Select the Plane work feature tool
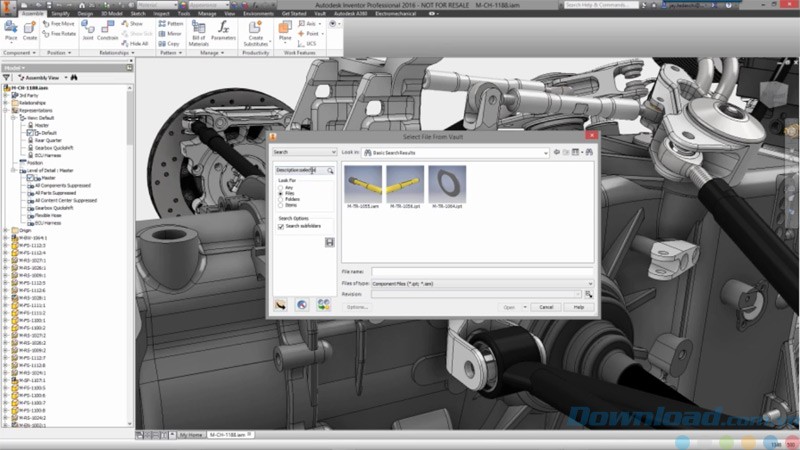Viewport: 800px width, 450px height. coord(287,29)
